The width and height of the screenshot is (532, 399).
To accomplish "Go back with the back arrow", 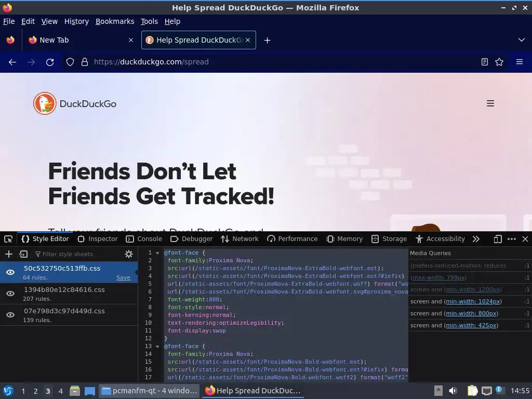I will click(12, 62).
